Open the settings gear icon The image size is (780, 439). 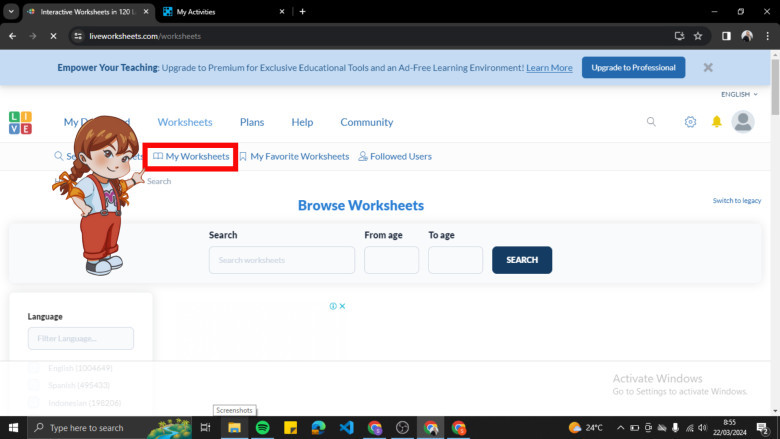click(x=690, y=122)
